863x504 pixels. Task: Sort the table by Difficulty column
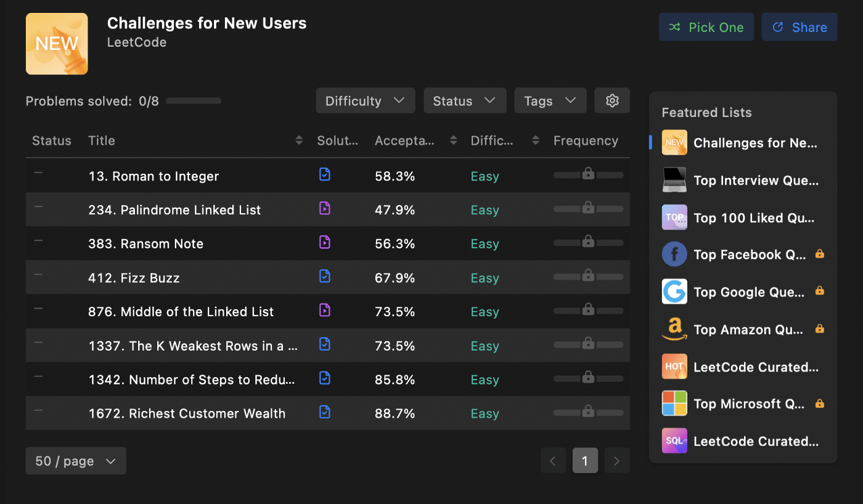[x=536, y=140]
